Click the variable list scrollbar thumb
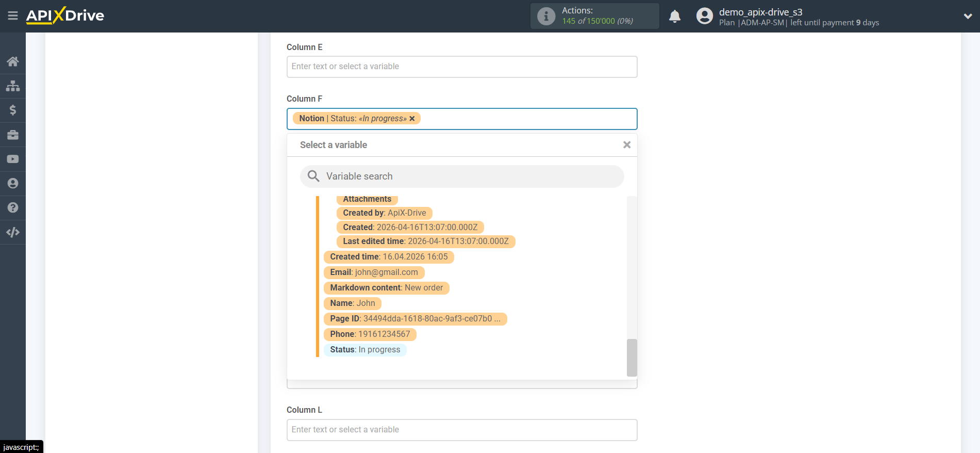 point(632,358)
